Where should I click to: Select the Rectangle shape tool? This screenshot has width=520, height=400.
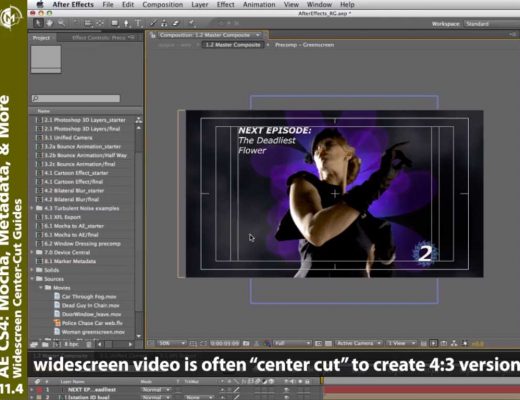pyautogui.click(x=115, y=23)
